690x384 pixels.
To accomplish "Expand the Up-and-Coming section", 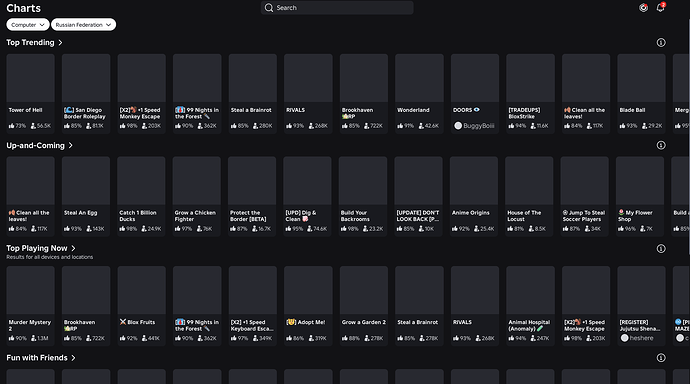I will (x=39, y=145).
